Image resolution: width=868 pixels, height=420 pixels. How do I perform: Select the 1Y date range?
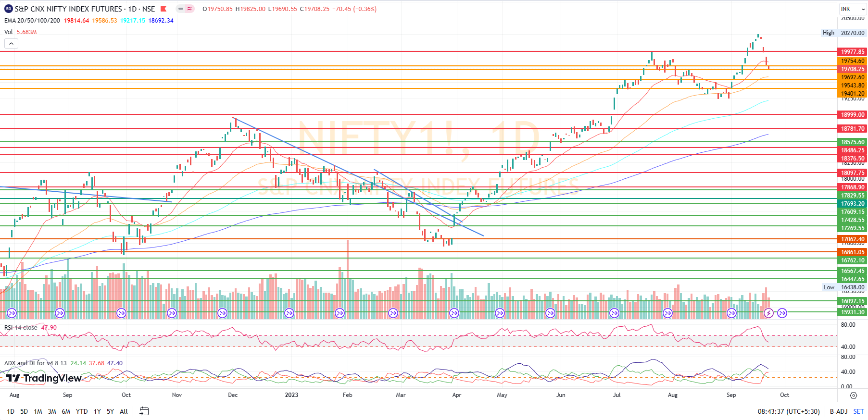(x=97, y=411)
